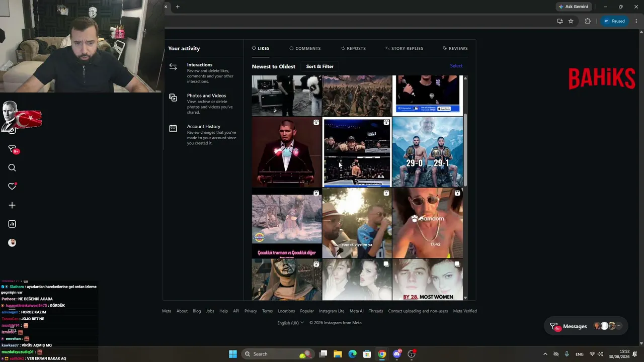Open Discord from the taskbar

coord(397,354)
